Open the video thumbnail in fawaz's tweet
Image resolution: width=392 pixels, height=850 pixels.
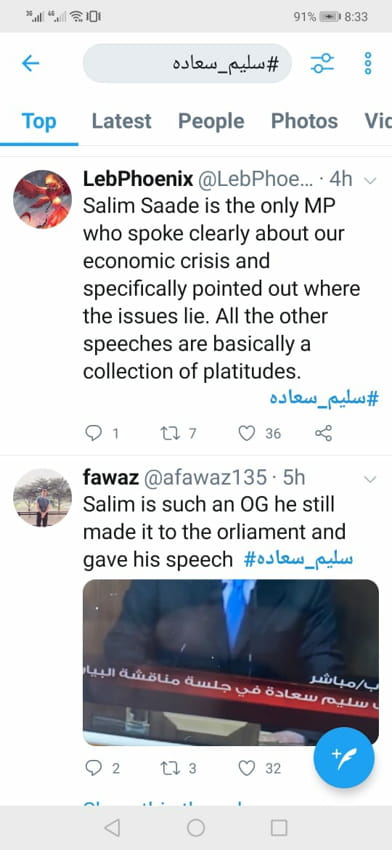[x=231, y=662]
